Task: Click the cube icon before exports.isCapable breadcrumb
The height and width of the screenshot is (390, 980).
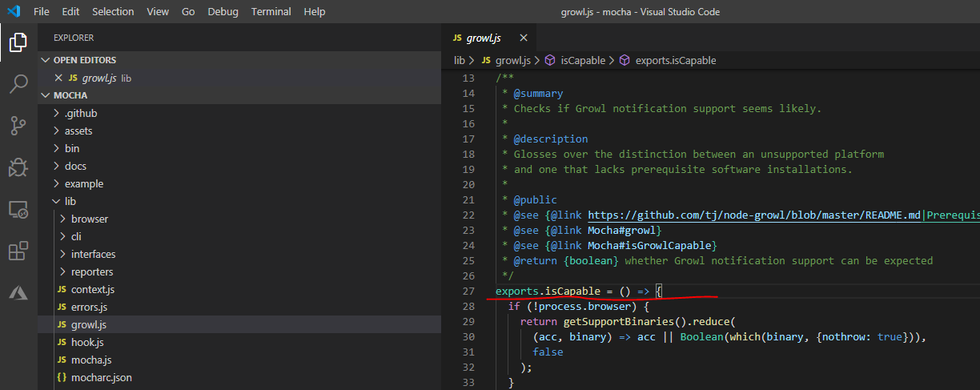Action: [625, 60]
